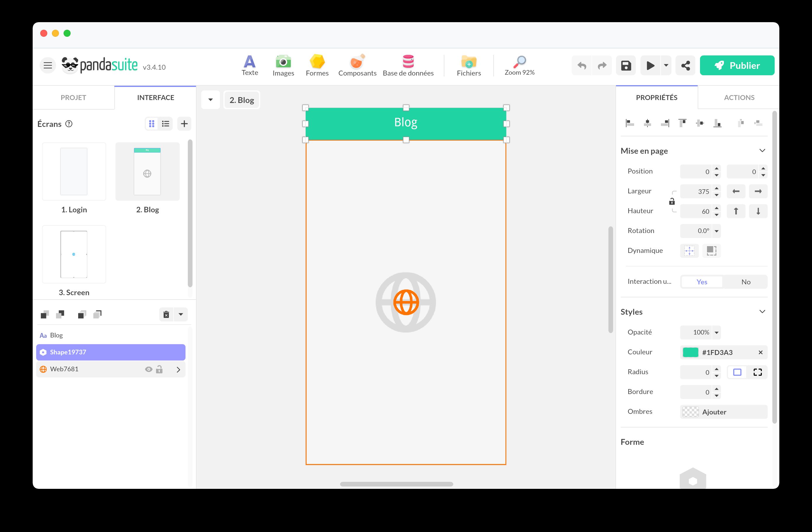Viewport: 812px width, 532px height.
Task: Set Interaction utilisateur to No
Action: point(745,282)
